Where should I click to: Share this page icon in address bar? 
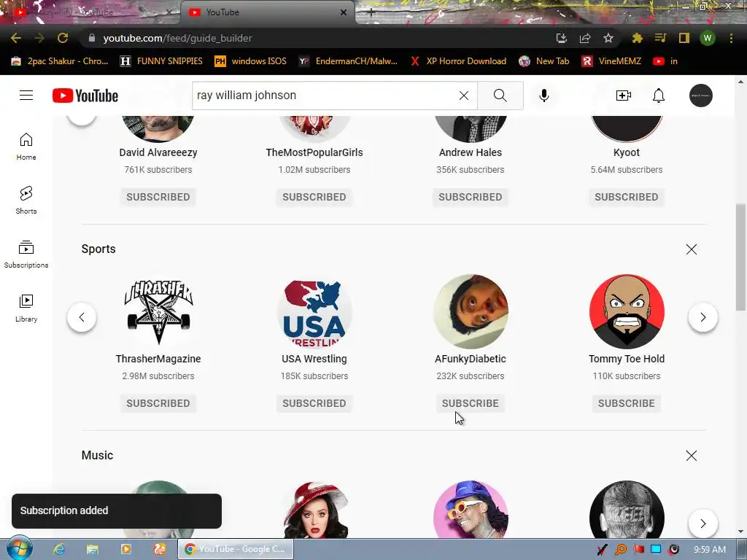tap(585, 38)
